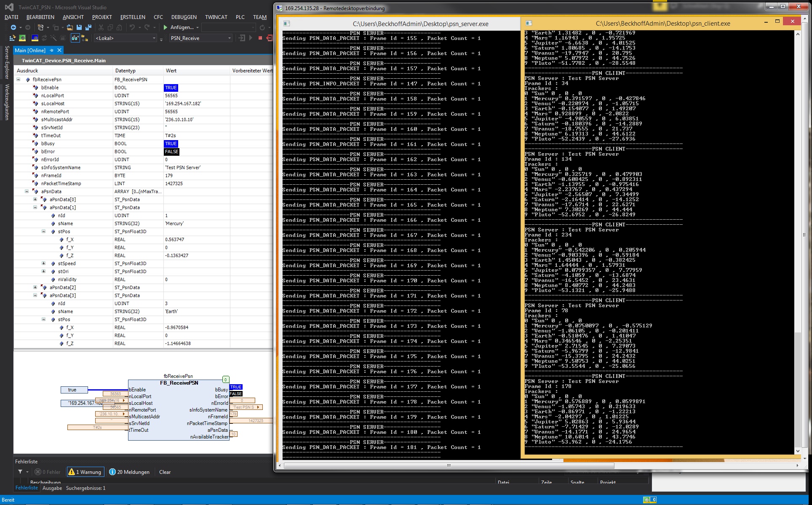
Task: Click the Navigate Backward arrow icon
Action: [x=13, y=27]
